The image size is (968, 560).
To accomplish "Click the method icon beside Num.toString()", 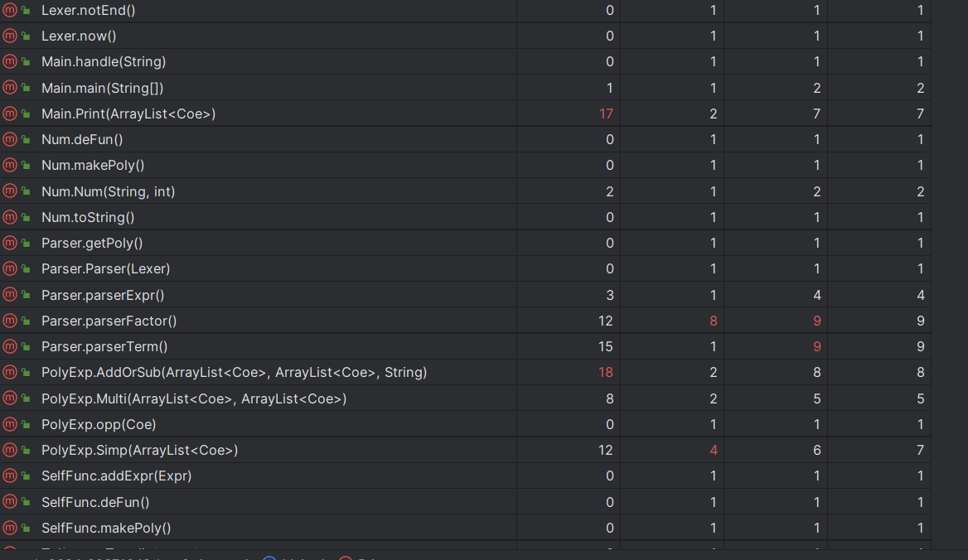I will tap(10, 218).
